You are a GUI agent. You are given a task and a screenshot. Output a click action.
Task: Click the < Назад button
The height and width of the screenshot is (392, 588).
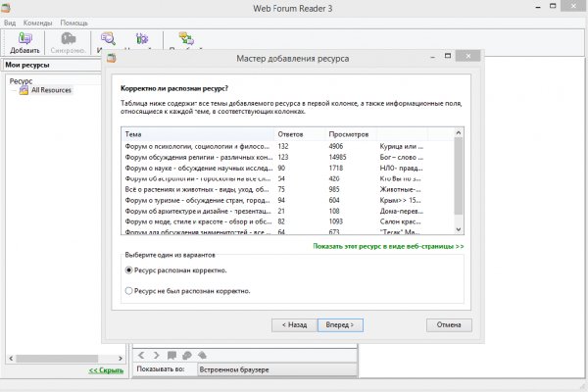pos(294,324)
